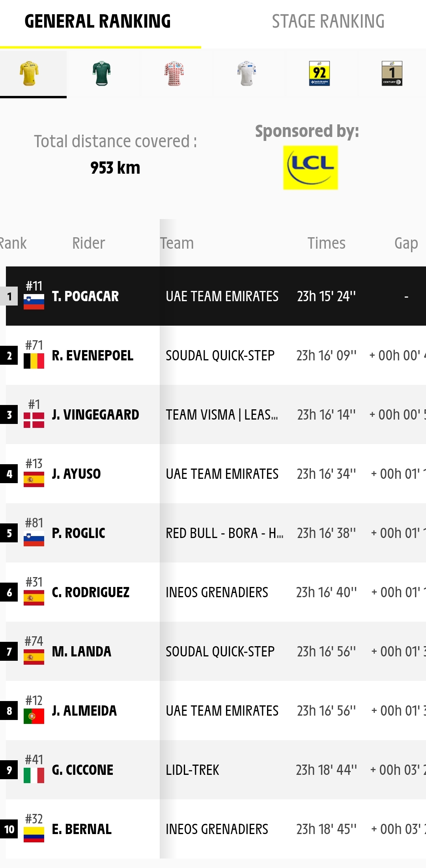Open the team ranking bib 1 icon

392,73
